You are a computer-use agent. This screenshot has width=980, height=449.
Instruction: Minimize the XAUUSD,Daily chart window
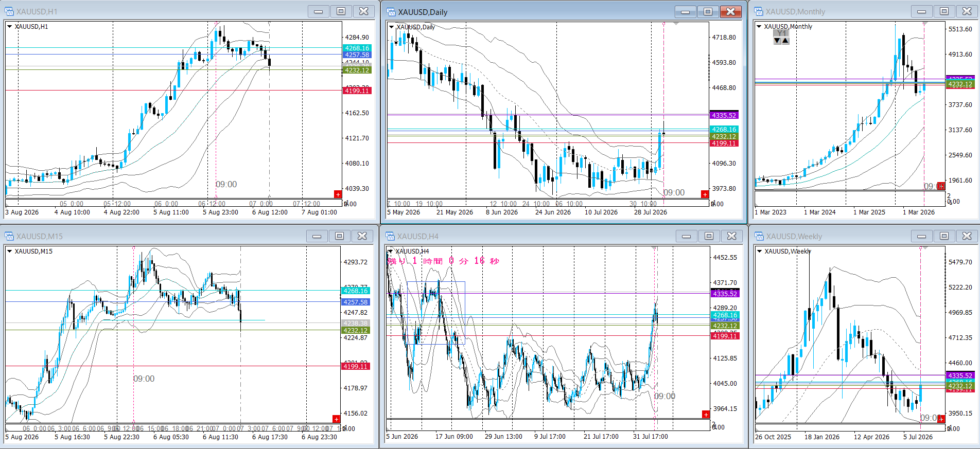tap(686, 12)
